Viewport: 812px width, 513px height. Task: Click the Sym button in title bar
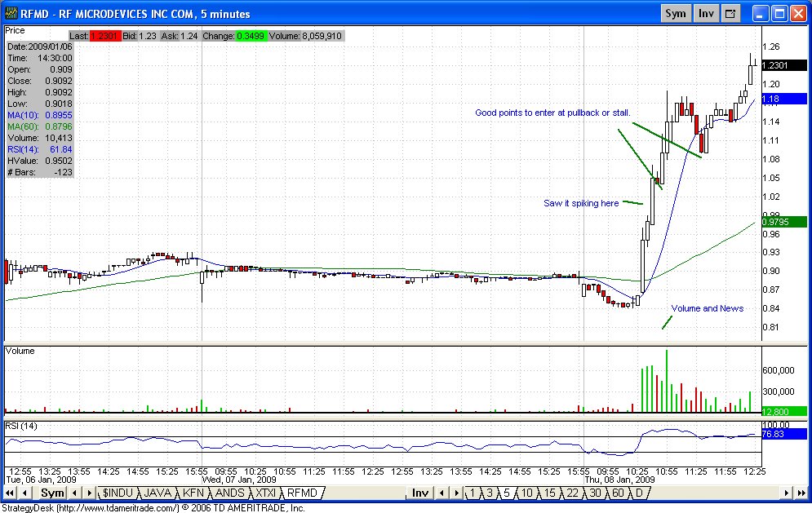tap(675, 14)
